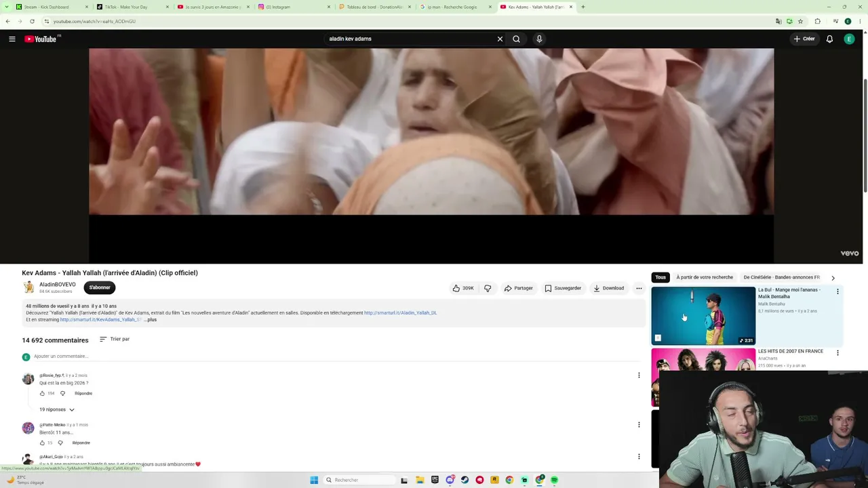The image size is (868, 488).
Task: Open the account avatar menu on YouTube
Action: [x=849, y=39]
